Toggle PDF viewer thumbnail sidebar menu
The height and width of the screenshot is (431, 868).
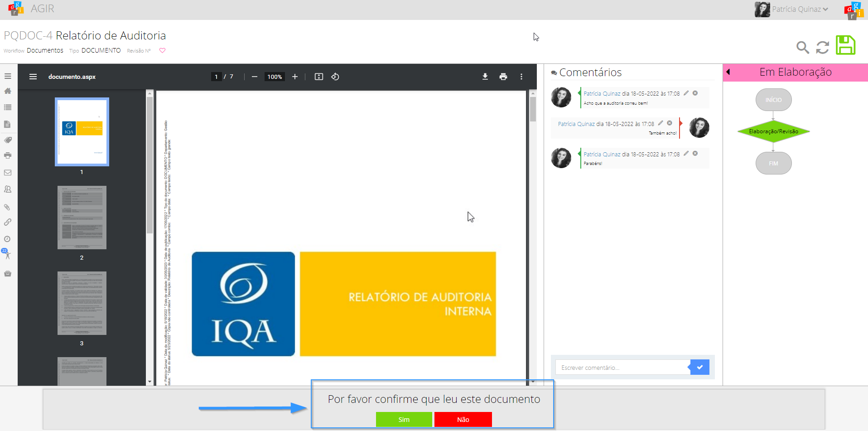[x=33, y=77]
